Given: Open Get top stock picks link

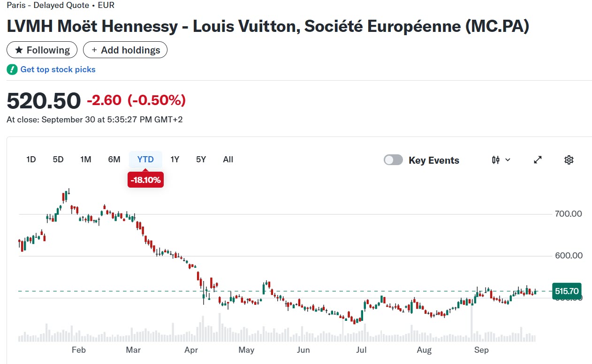Looking at the screenshot, I should (x=58, y=69).
